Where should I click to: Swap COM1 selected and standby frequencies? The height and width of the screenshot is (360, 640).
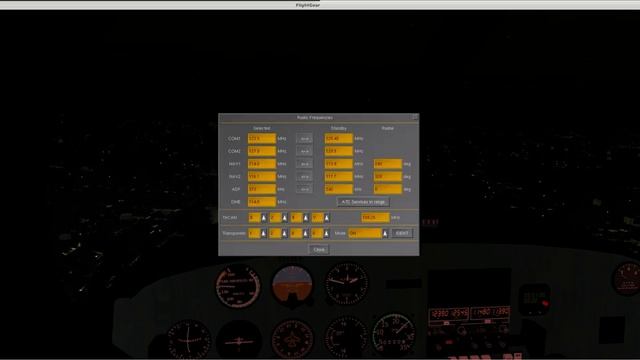pyautogui.click(x=304, y=139)
